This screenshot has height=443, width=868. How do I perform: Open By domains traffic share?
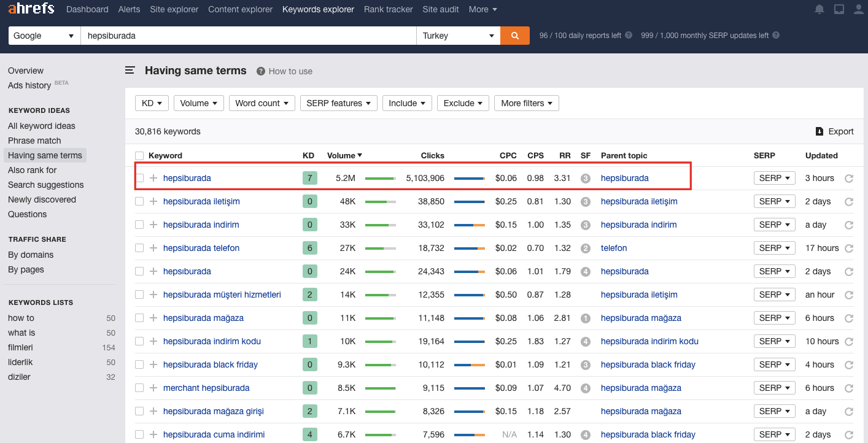pyautogui.click(x=31, y=255)
